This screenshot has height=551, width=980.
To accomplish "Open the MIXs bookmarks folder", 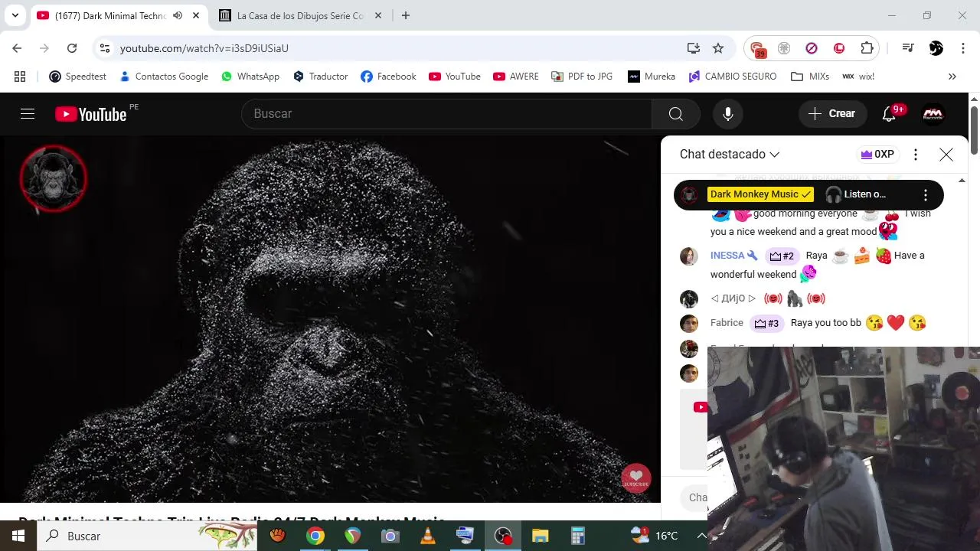I will [810, 77].
